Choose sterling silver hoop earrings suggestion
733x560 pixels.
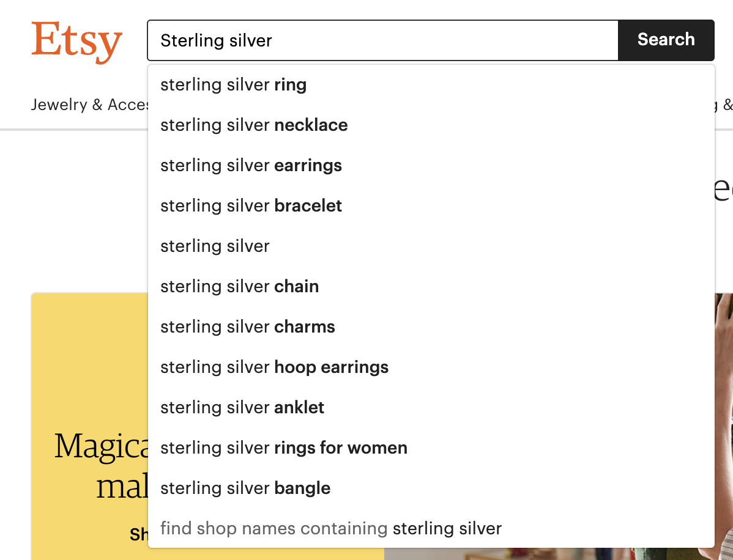tap(431, 367)
